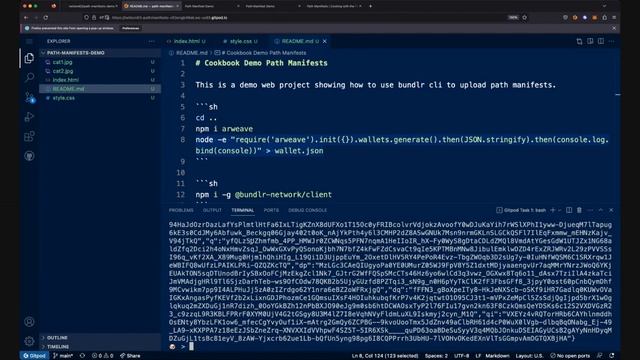Open cat2.jpg in the file explorer

[x=100, y=71]
